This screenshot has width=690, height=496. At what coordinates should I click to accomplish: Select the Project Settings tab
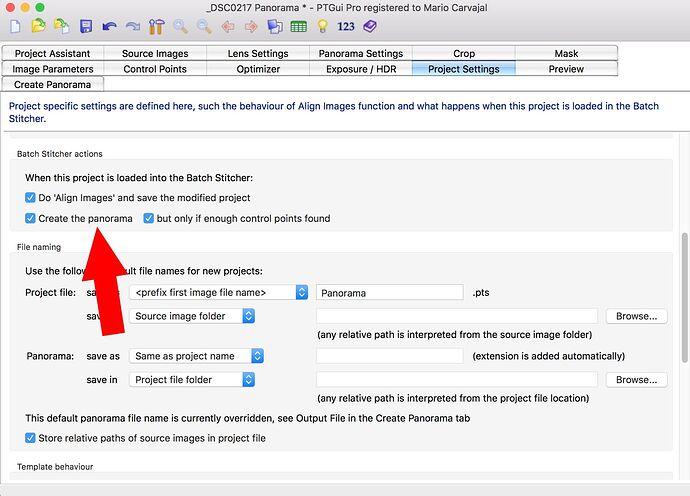coord(464,69)
